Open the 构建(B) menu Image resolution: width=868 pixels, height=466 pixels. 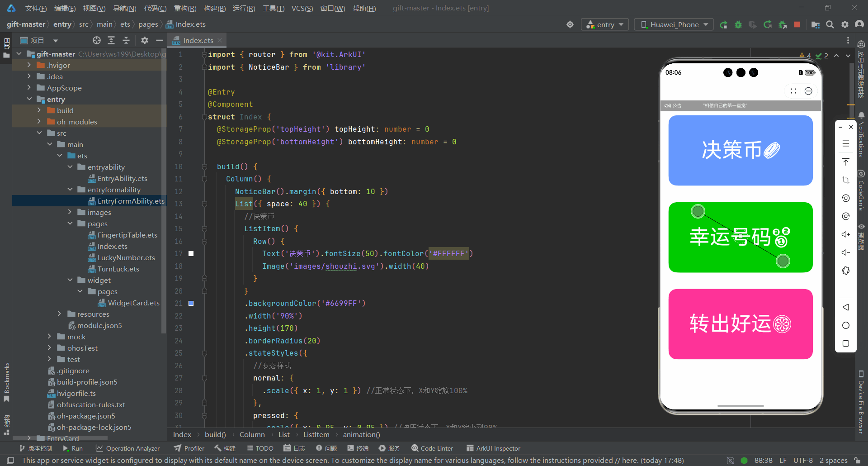click(x=215, y=8)
